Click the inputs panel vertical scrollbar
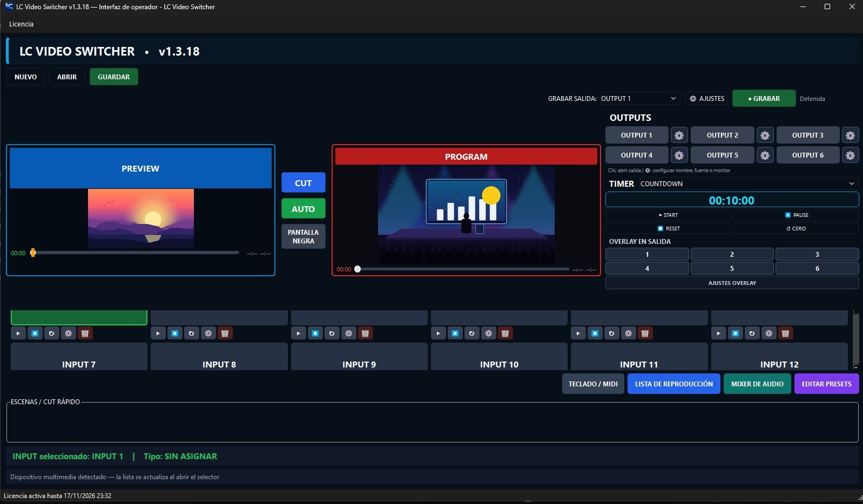Image resolution: width=863 pixels, height=504 pixels. pyautogui.click(x=855, y=340)
